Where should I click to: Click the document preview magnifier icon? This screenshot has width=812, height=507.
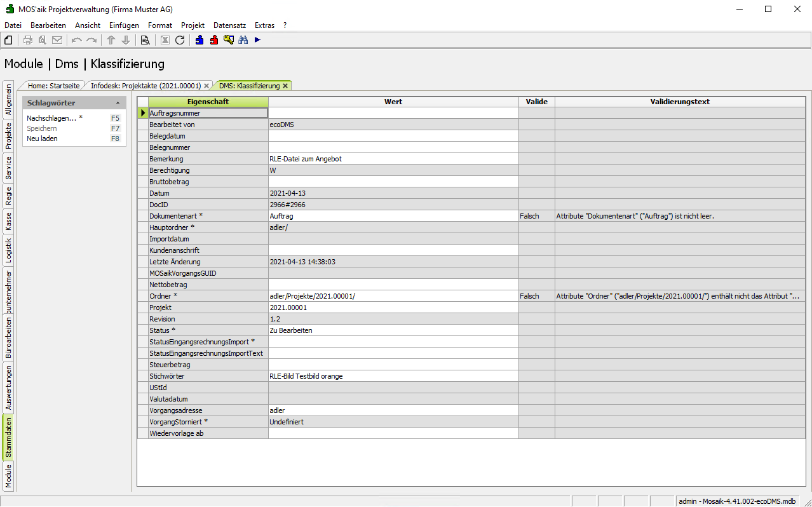[145, 40]
